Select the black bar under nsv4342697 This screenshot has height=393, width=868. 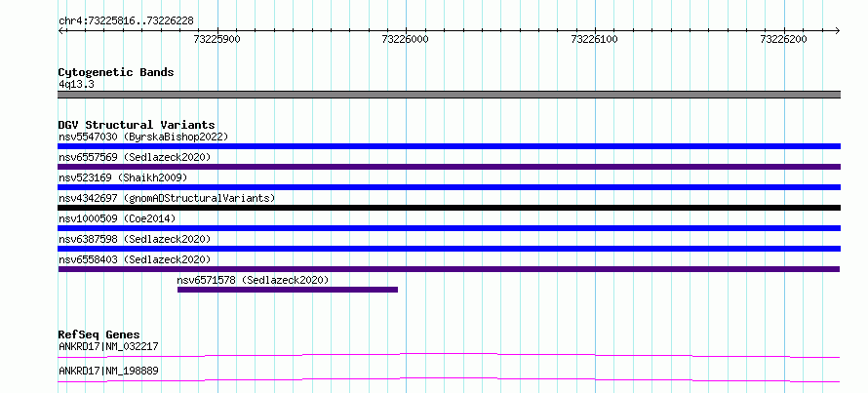pyautogui.click(x=449, y=208)
